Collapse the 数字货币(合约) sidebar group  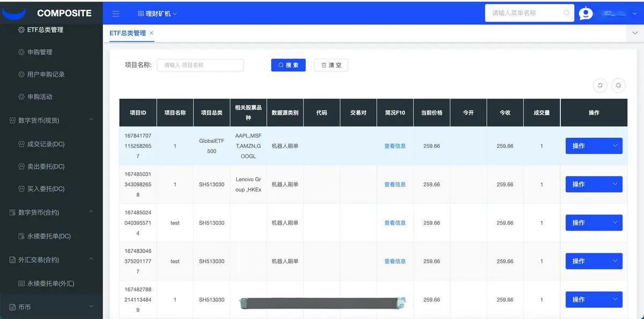coord(52,212)
